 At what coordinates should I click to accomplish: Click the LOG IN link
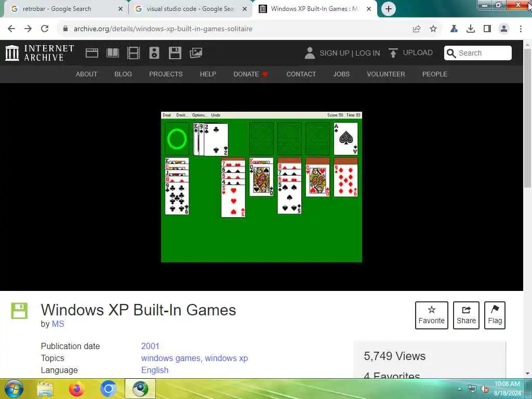[x=368, y=54]
